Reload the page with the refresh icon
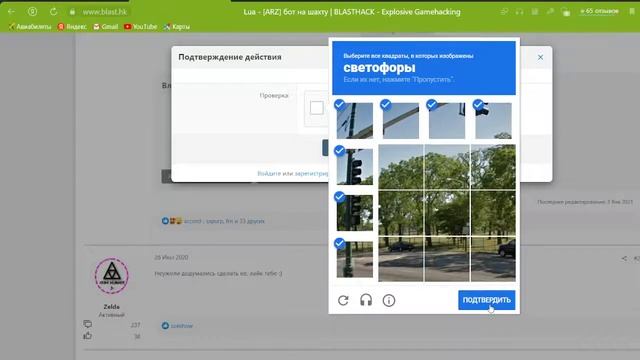Image resolution: width=640 pixels, height=360 pixels. 53,12
